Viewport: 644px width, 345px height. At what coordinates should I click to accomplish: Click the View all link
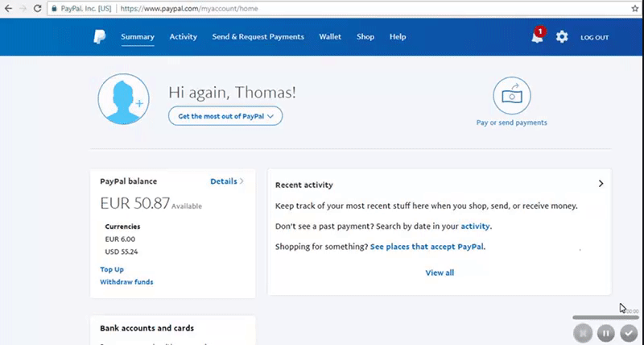click(x=440, y=272)
